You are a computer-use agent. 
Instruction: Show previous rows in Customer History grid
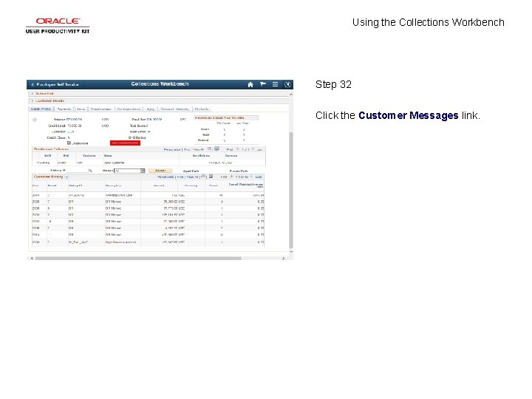click(232, 177)
